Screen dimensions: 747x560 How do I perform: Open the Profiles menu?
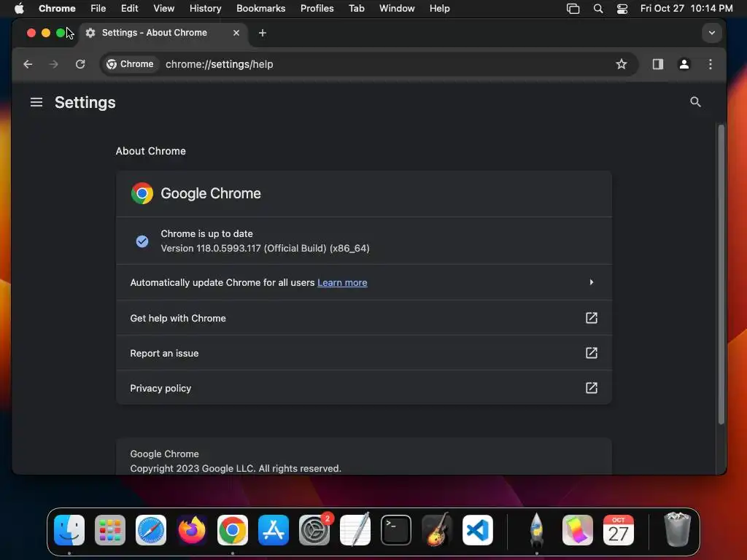pyautogui.click(x=317, y=8)
